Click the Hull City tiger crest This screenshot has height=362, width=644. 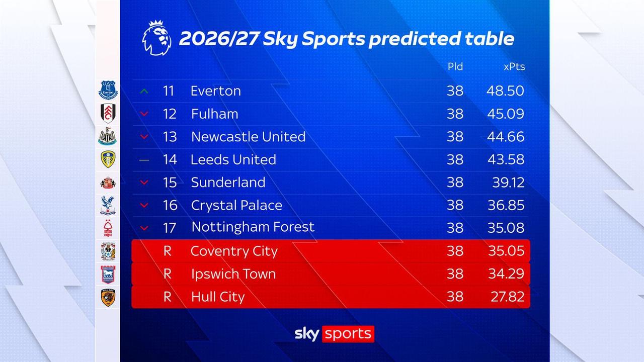click(x=108, y=297)
